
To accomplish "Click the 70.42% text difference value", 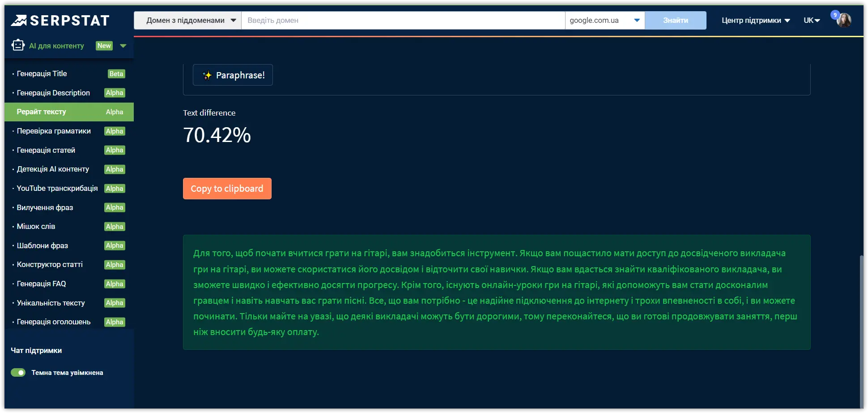I will pos(217,135).
